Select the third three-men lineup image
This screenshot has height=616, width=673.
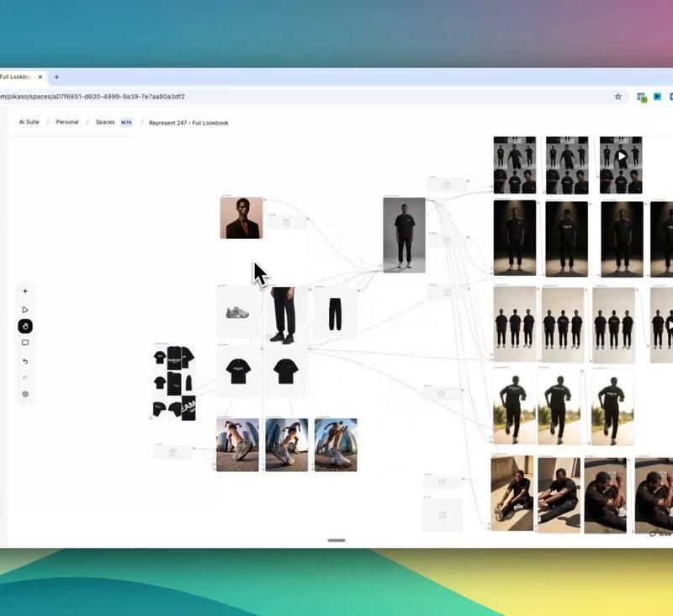pos(613,326)
